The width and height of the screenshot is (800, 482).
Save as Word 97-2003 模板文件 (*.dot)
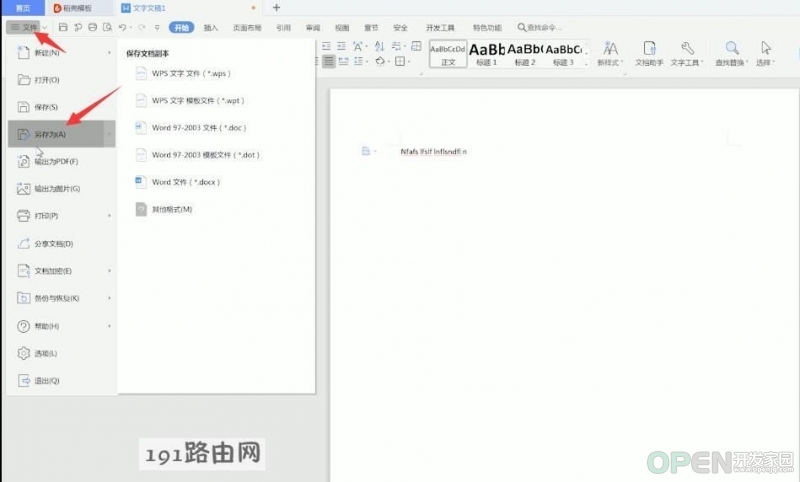[197, 155]
